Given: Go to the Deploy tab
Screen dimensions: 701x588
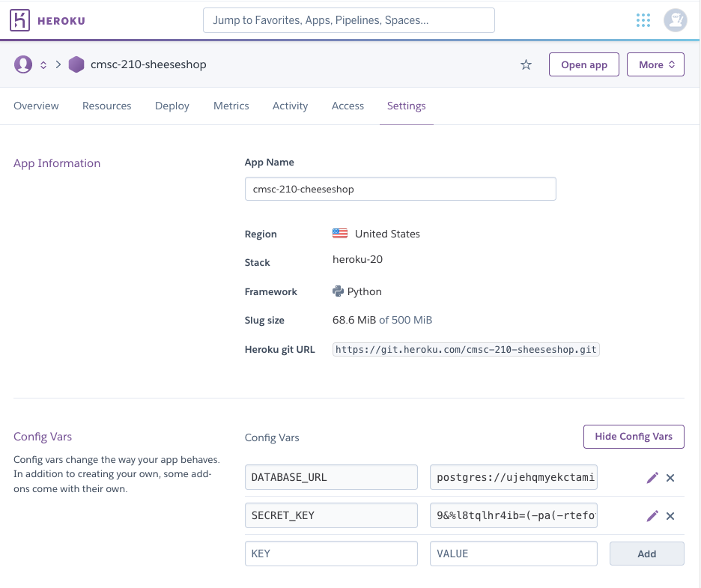Looking at the screenshot, I should [172, 106].
